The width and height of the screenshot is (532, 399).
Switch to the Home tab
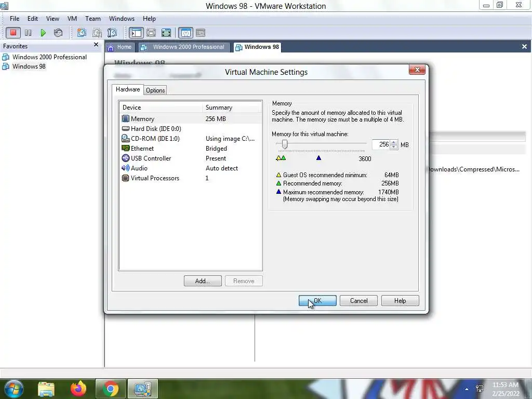pos(120,47)
